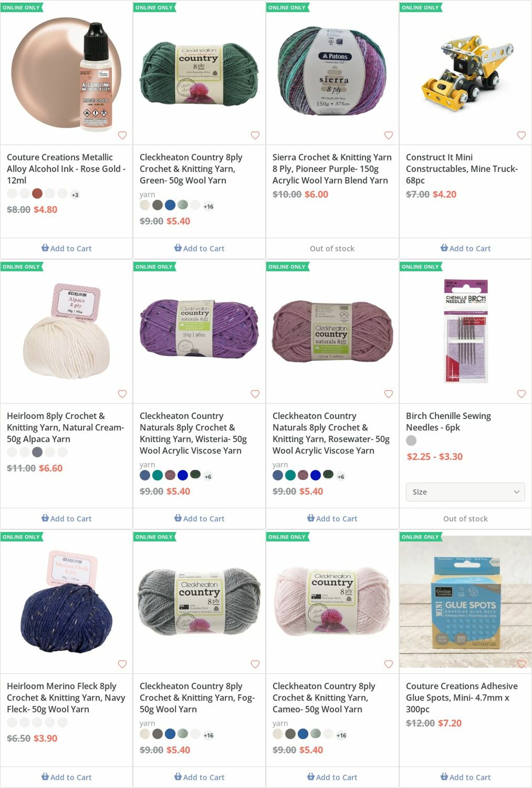Select the blue swatch under Cleckheaton Green yarn
Viewport: 532px width, 788px height.
tap(170, 205)
